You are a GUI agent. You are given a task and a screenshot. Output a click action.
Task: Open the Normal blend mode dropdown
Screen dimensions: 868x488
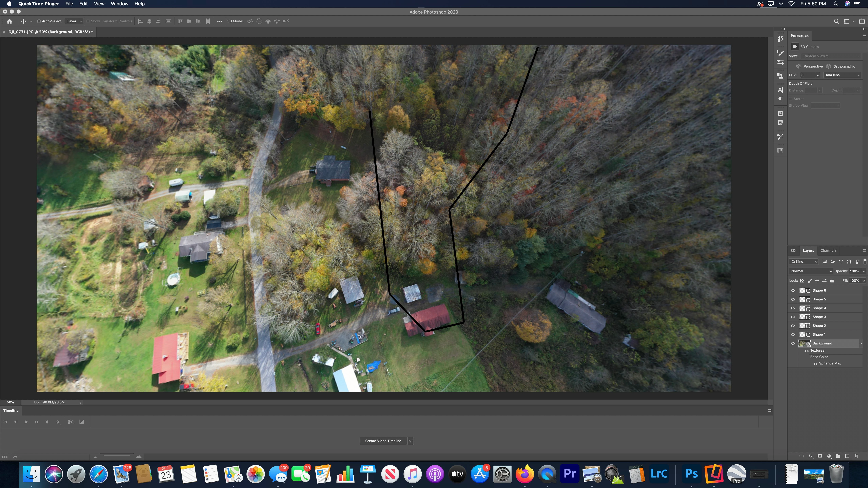coord(810,271)
